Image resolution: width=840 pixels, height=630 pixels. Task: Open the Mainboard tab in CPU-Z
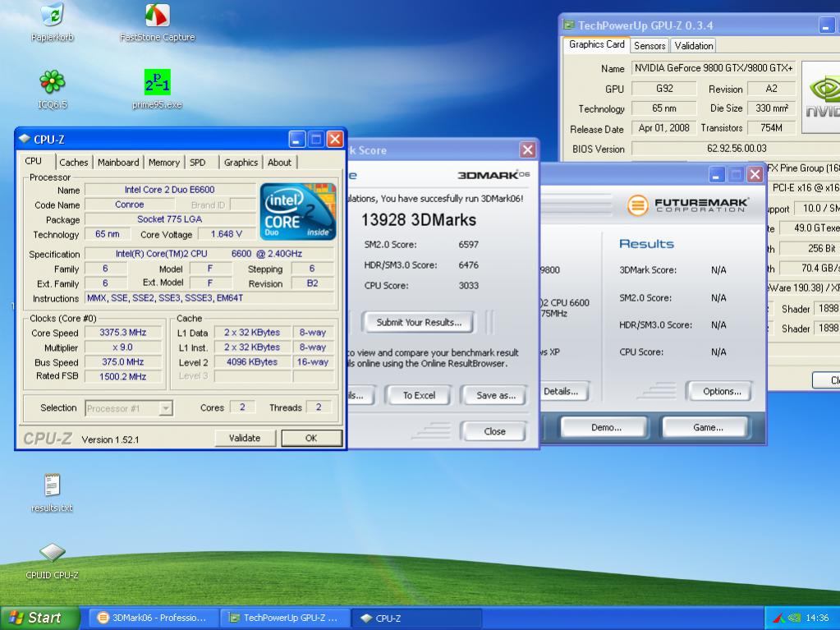click(x=118, y=163)
